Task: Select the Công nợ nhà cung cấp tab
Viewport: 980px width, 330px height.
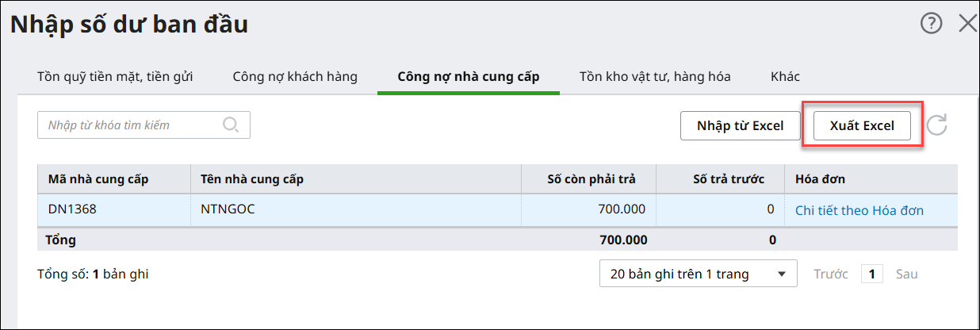Action: click(468, 77)
